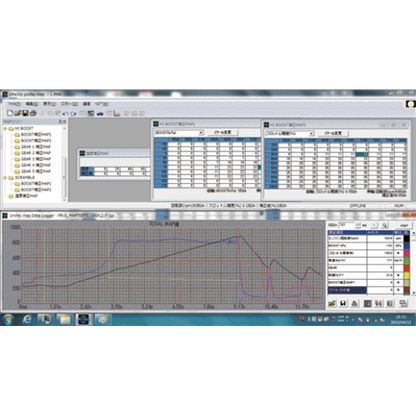Click the New file toolbar icon
Viewport: 416px width, 416px height.
(10, 113)
